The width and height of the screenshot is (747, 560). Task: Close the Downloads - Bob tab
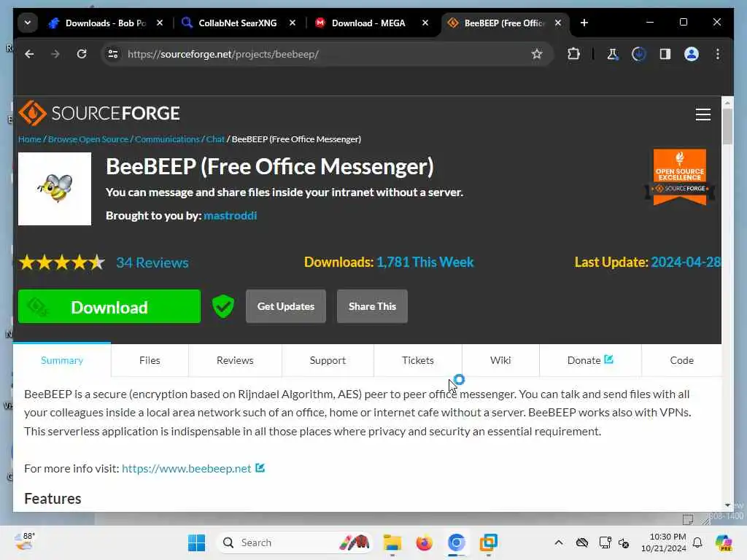click(160, 23)
